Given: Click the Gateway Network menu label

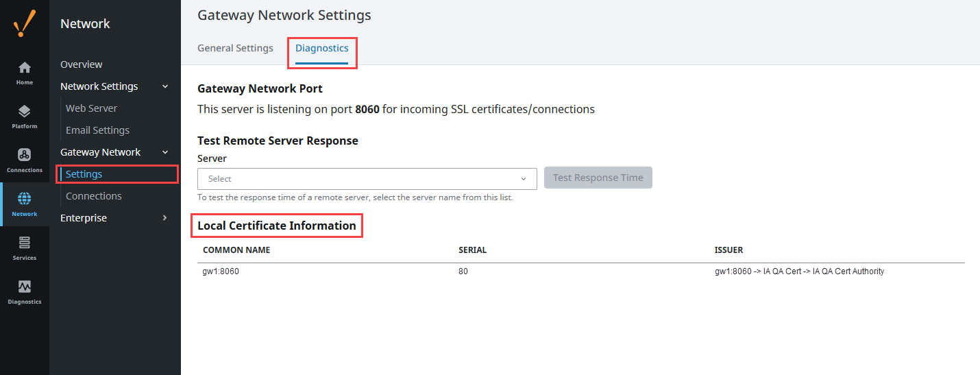Looking at the screenshot, I should pyautogui.click(x=101, y=152).
